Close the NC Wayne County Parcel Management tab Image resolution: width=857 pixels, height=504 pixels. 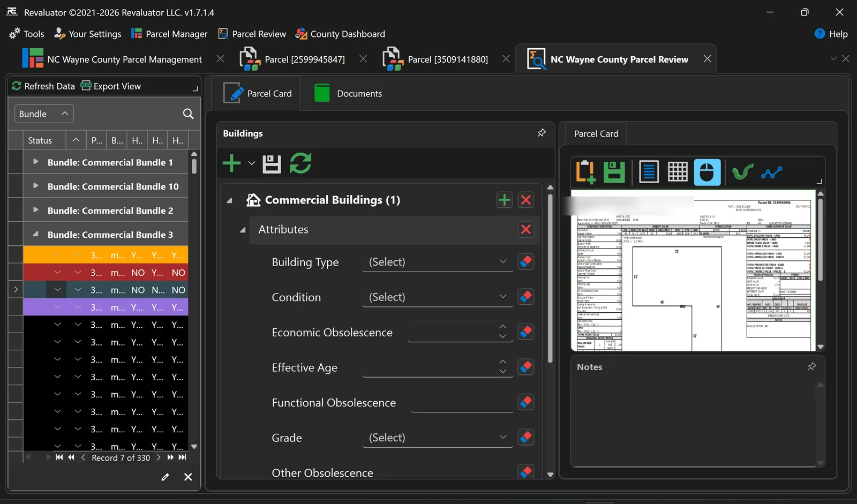220,59
